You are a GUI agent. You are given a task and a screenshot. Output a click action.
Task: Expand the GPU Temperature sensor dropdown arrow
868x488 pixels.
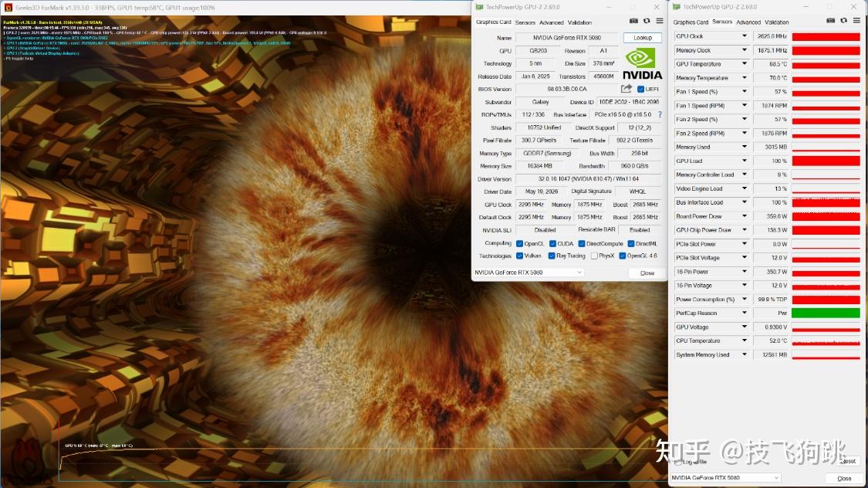pos(744,63)
